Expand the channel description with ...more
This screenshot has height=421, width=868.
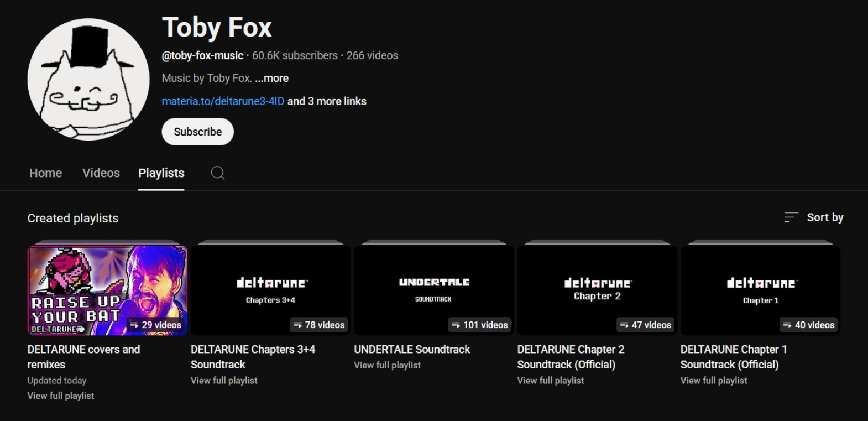[272, 78]
